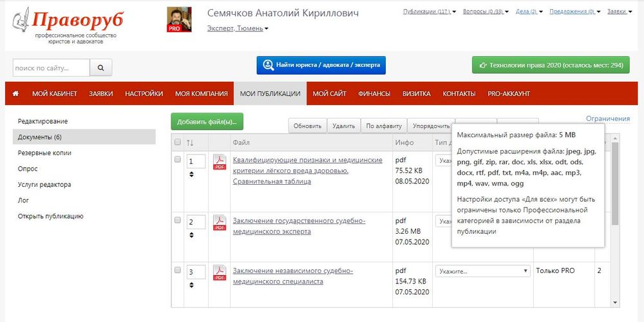Click PDF icon of third document row
The height and width of the screenshot is (322, 644).
[x=220, y=273]
